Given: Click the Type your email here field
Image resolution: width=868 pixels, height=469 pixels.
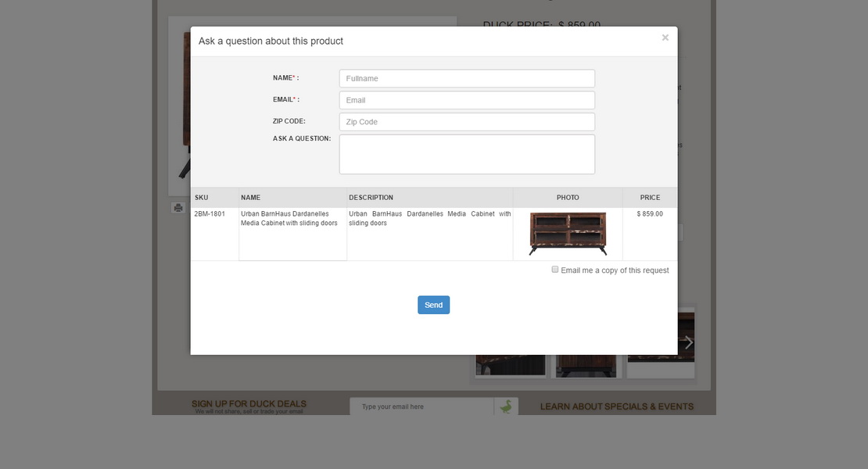Looking at the screenshot, I should point(421,407).
